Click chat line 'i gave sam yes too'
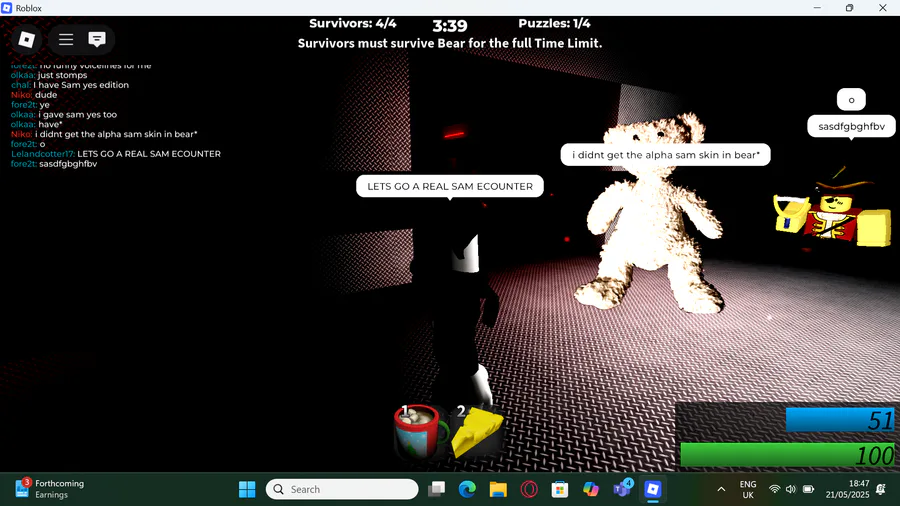 click(x=64, y=115)
